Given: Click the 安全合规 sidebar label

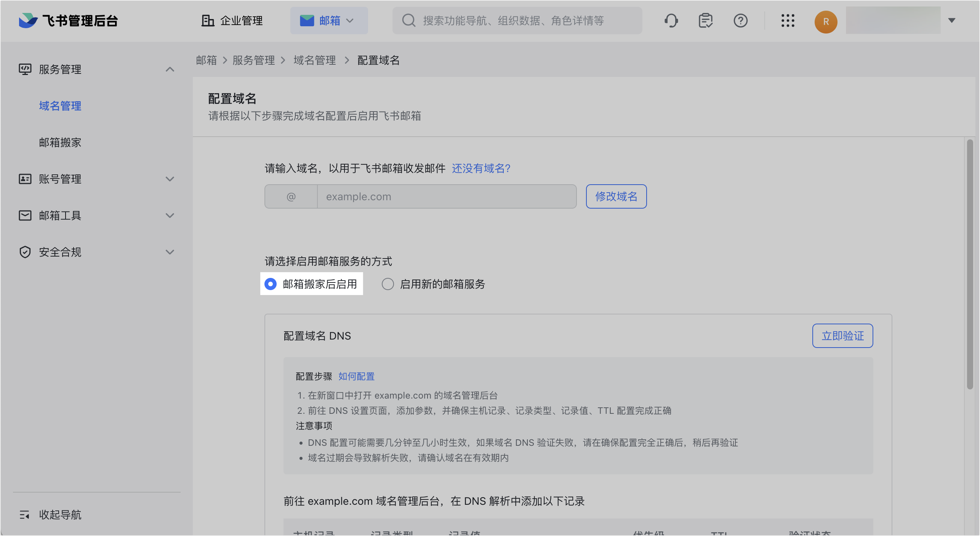Looking at the screenshot, I should coord(60,252).
